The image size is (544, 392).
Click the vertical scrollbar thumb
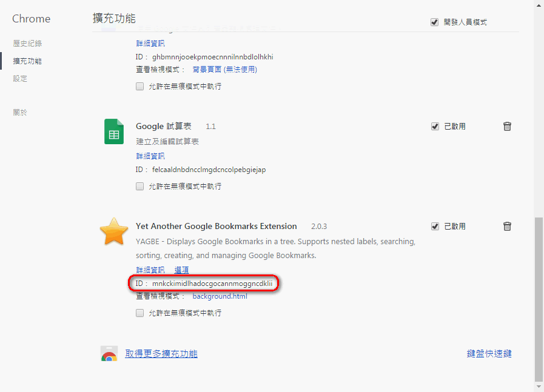coord(539,299)
